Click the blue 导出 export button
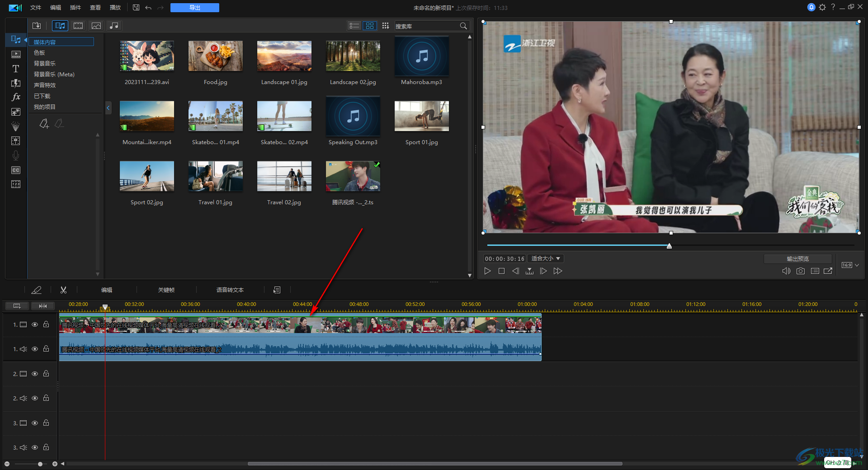Screen dimensions: 868x470 pos(195,8)
